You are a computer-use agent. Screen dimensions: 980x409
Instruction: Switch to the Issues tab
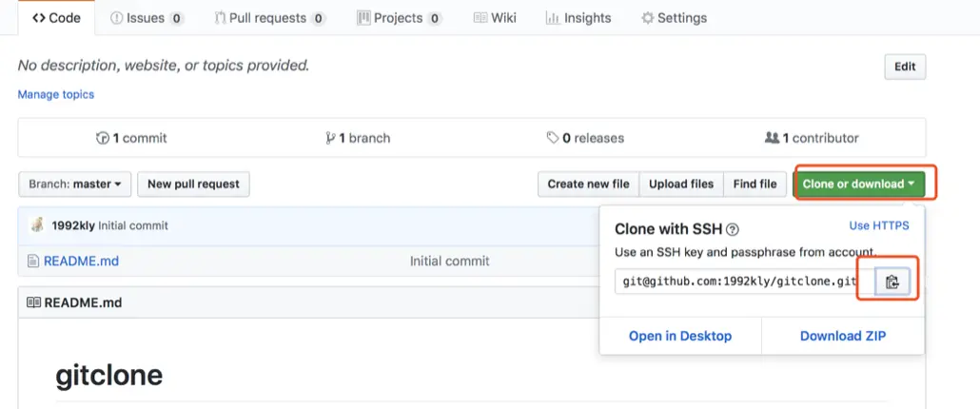(x=147, y=18)
